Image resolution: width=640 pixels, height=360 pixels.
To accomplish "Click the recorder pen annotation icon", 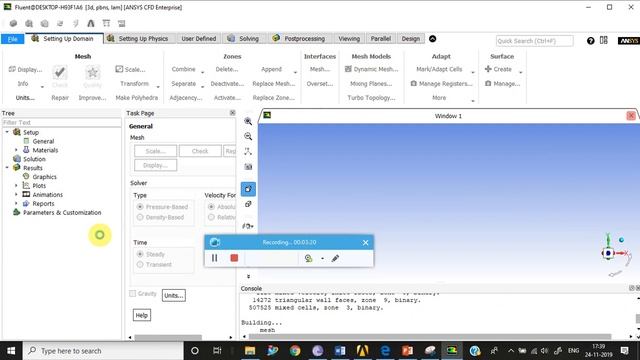I will tap(335, 258).
